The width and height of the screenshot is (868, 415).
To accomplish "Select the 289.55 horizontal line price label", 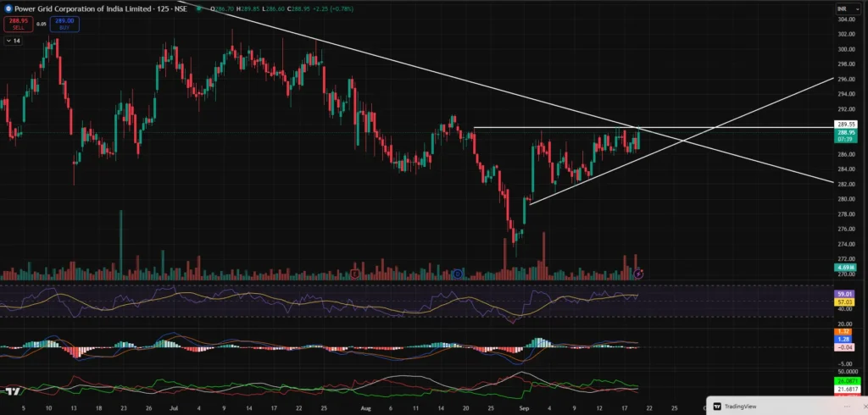I will 847,124.
